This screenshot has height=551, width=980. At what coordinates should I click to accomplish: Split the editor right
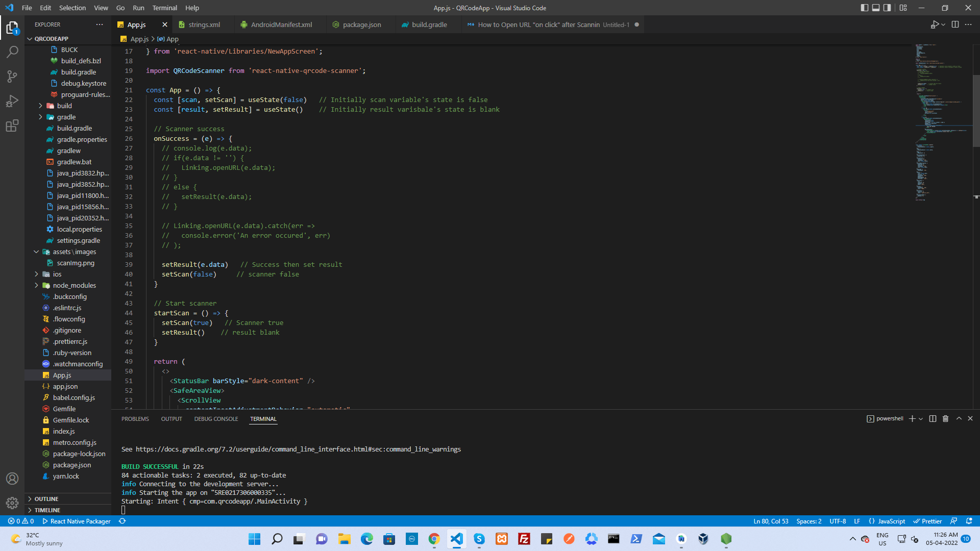tap(955, 24)
